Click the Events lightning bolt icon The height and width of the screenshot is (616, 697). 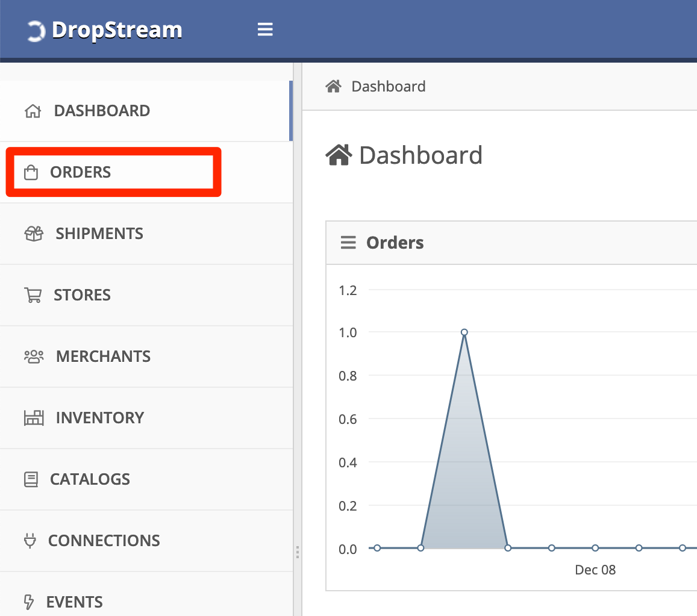[x=29, y=602]
